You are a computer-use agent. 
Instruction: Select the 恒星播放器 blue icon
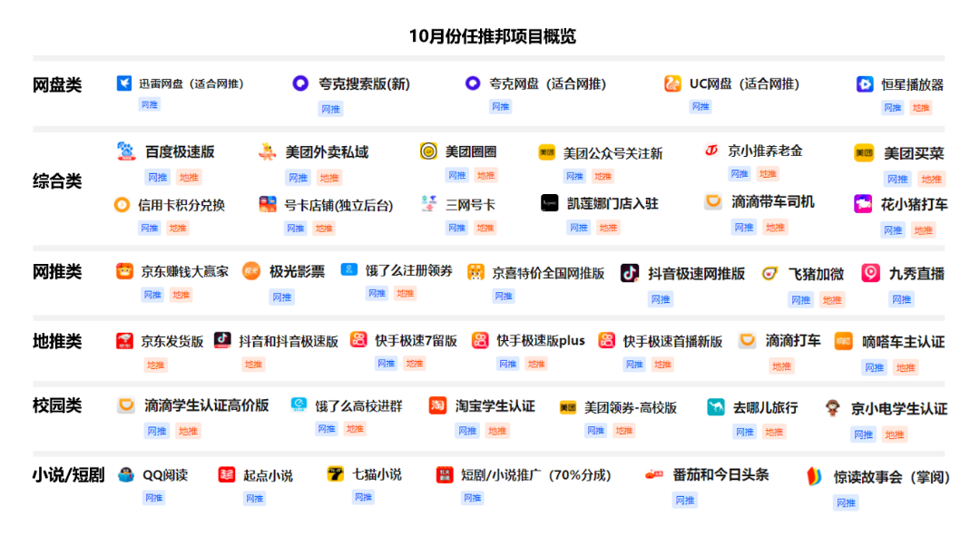coord(865,83)
